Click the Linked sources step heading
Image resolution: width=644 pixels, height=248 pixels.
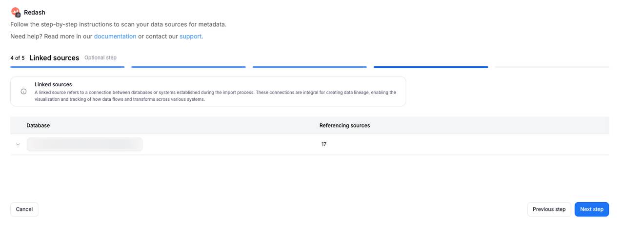[x=54, y=57]
